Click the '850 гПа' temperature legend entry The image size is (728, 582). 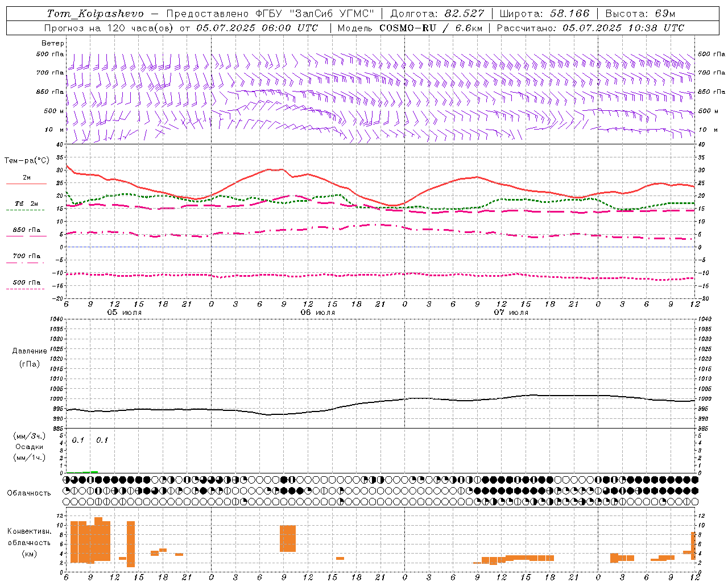point(27,230)
